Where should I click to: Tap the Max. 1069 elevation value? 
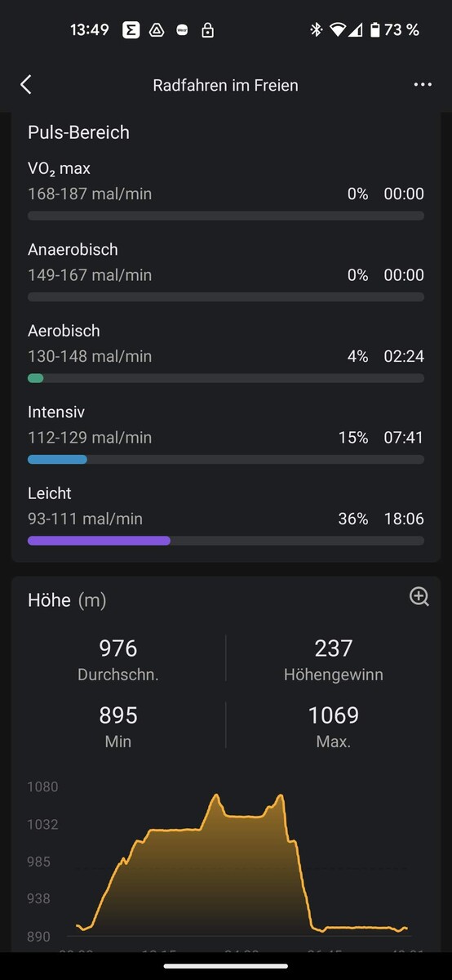(x=334, y=715)
